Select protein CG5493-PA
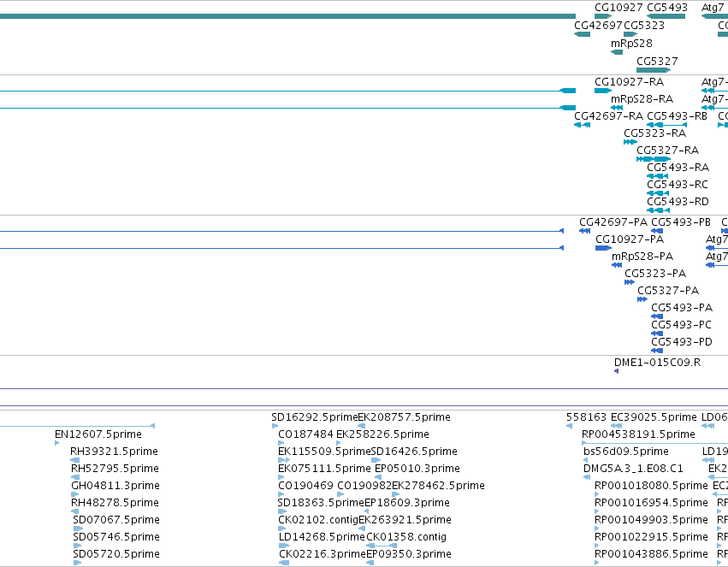Viewport: 728px width, 567px height. tap(656, 317)
